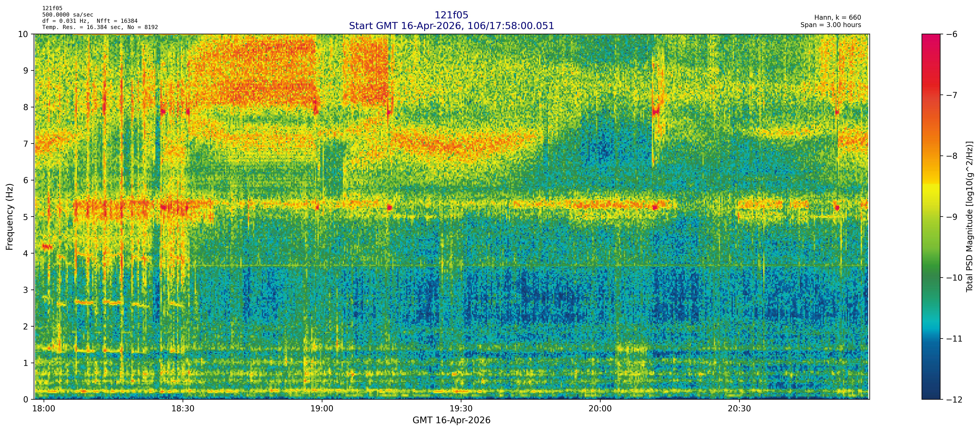980x431 pixels.
Task: Click the '500.0000 sa/sec' header text
Action: (x=67, y=15)
